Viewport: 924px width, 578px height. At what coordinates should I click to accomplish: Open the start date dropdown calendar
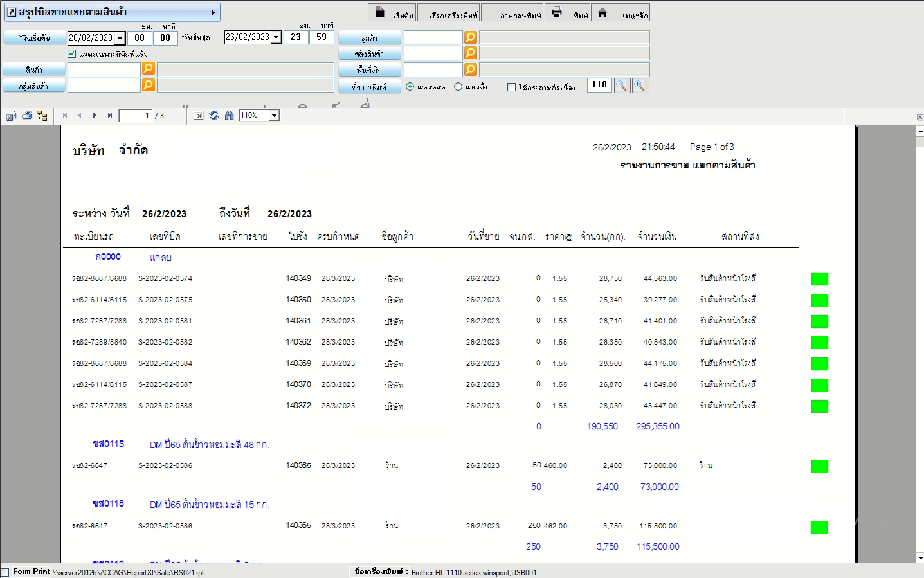coord(120,38)
